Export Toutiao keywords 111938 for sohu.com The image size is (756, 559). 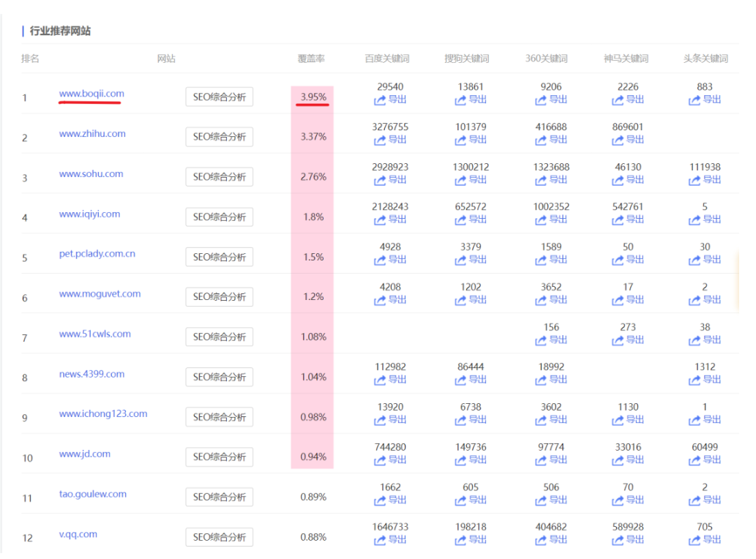click(705, 180)
